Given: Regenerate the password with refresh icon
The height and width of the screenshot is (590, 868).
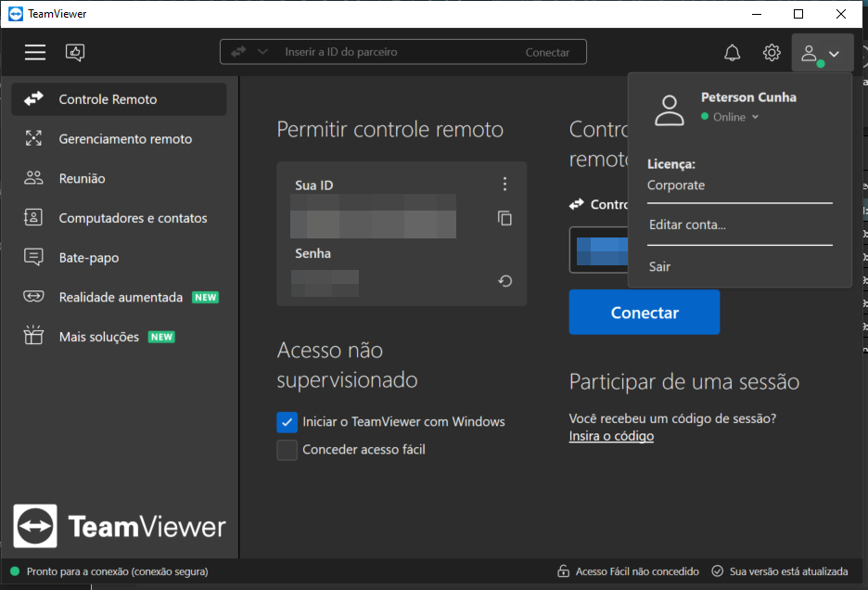Looking at the screenshot, I should tap(504, 281).
